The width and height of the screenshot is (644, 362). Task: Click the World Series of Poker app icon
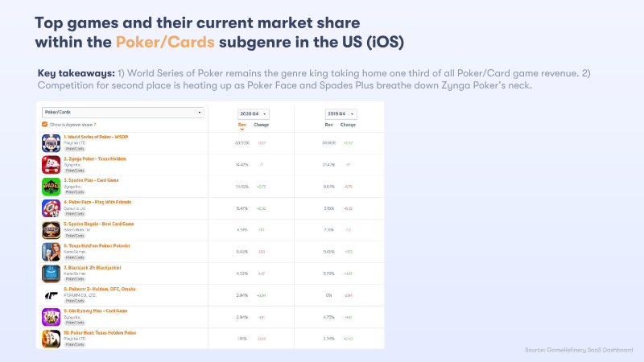51,143
